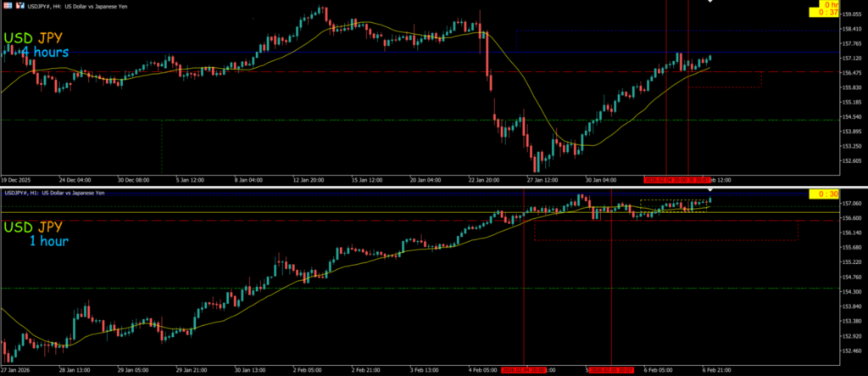Click the 2026.02.04 red marker on H1 axis

coord(522,370)
